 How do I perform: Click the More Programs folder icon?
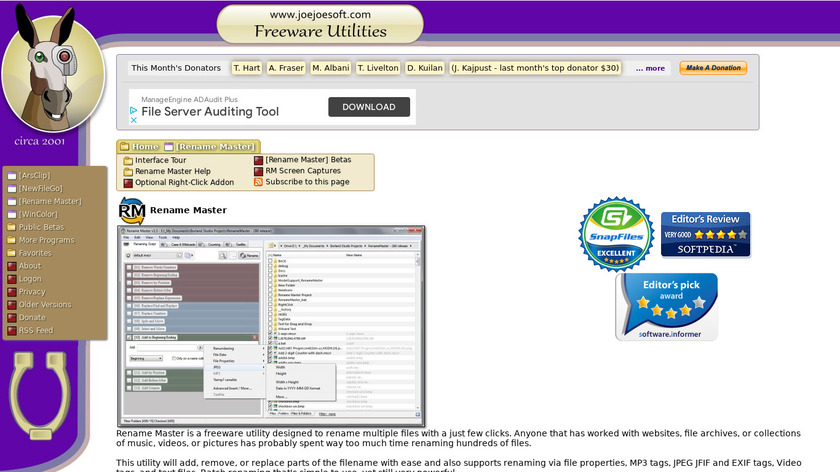tap(12, 240)
